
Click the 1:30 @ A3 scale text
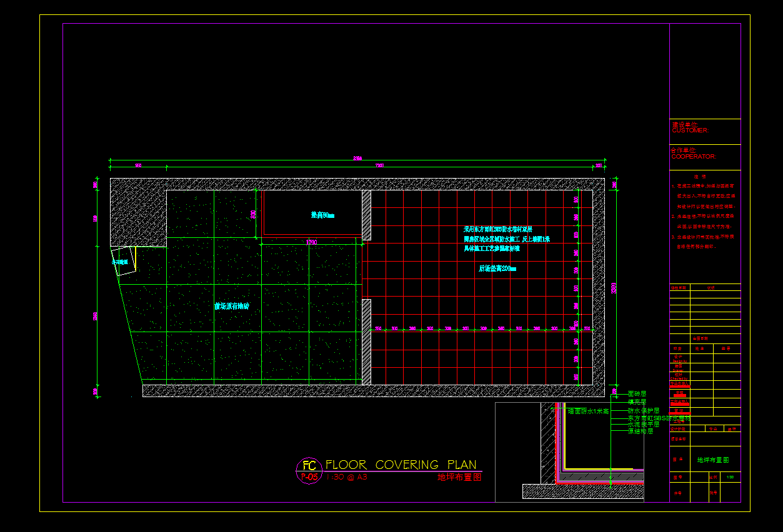click(x=347, y=477)
